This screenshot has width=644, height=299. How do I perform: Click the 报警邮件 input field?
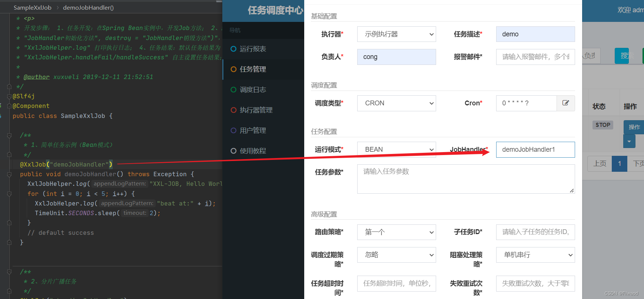[x=535, y=57]
